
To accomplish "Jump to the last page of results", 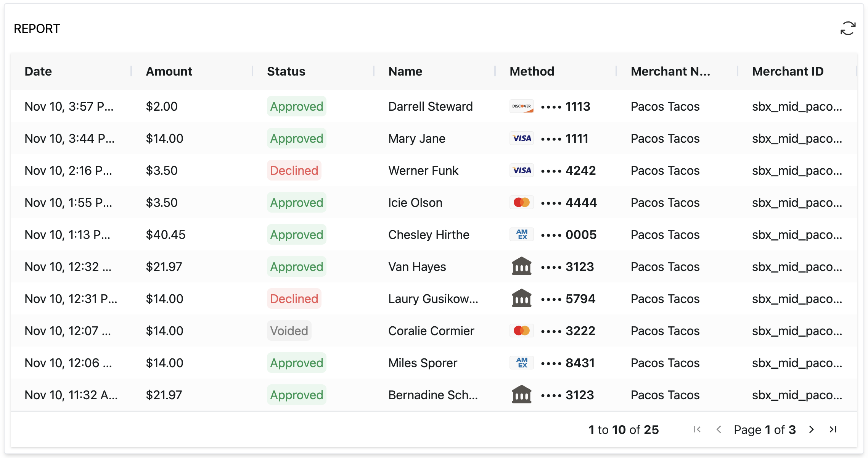I will pos(833,429).
